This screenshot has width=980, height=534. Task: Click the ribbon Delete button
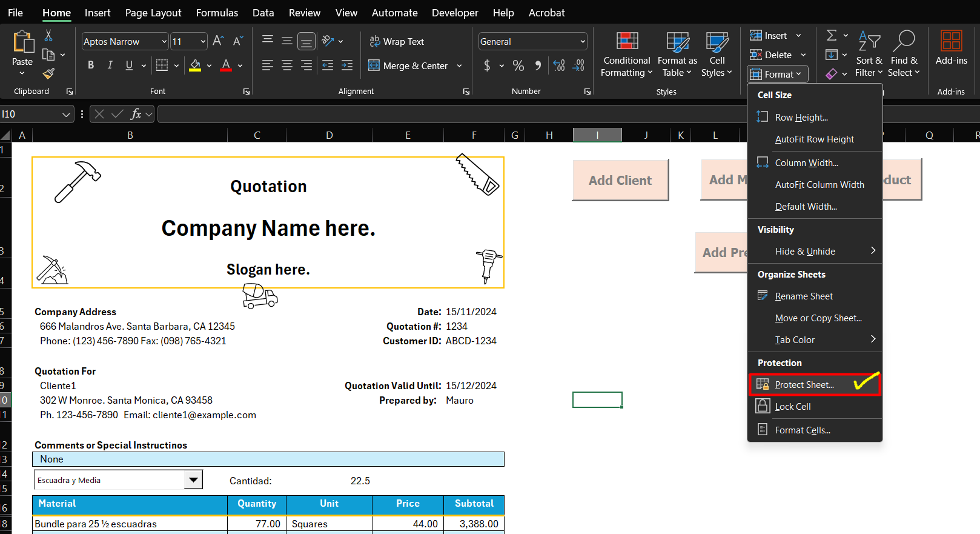pos(778,55)
